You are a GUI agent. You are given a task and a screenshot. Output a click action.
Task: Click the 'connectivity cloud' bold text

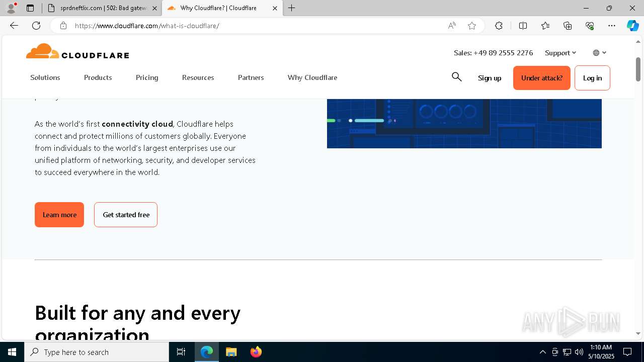(x=137, y=124)
